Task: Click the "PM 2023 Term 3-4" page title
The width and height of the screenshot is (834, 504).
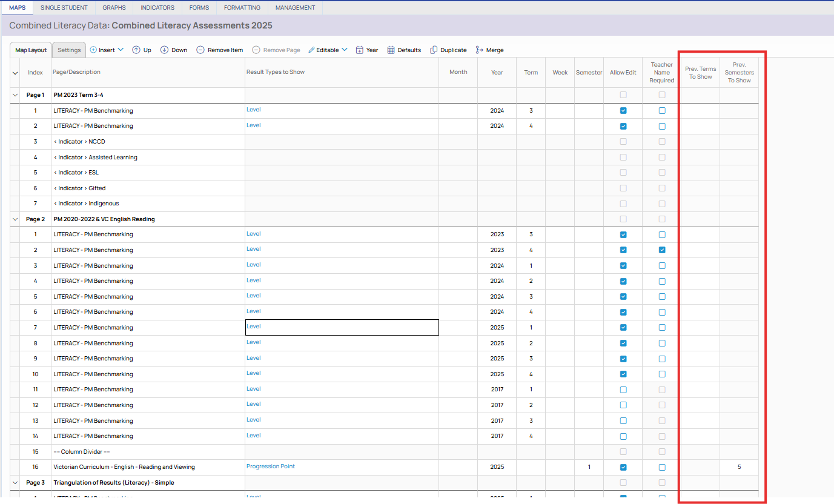Action: tap(78, 95)
